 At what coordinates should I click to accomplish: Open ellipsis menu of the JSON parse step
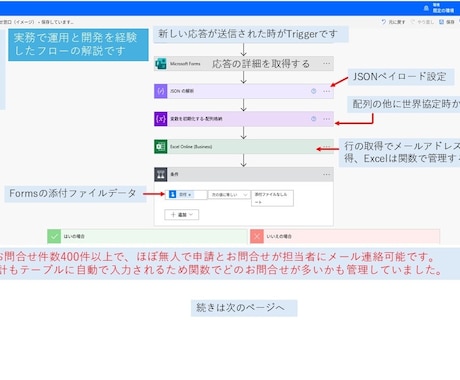point(327,91)
